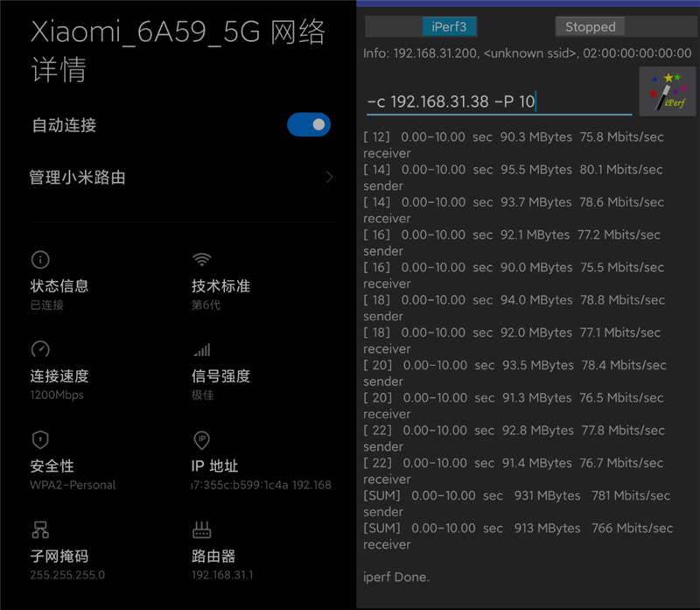Image resolution: width=700 pixels, height=610 pixels.
Task: Select the 已连接 status value
Action: [x=47, y=305]
